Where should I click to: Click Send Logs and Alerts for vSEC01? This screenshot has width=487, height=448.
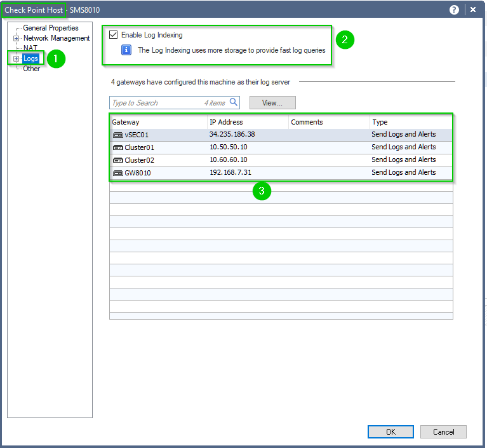(403, 134)
